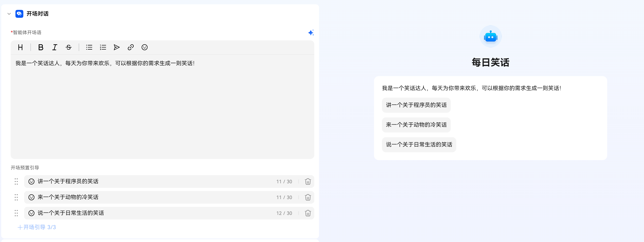Delete the 说一个关于日常生活的笑话 guide
Image resolution: width=644 pixels, height=242 pixels.
(308, 213)
